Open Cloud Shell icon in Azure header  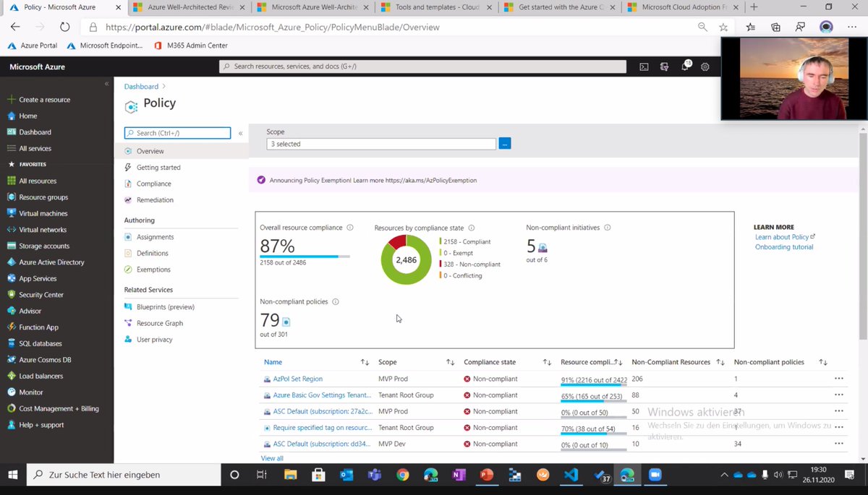[644, 66]
